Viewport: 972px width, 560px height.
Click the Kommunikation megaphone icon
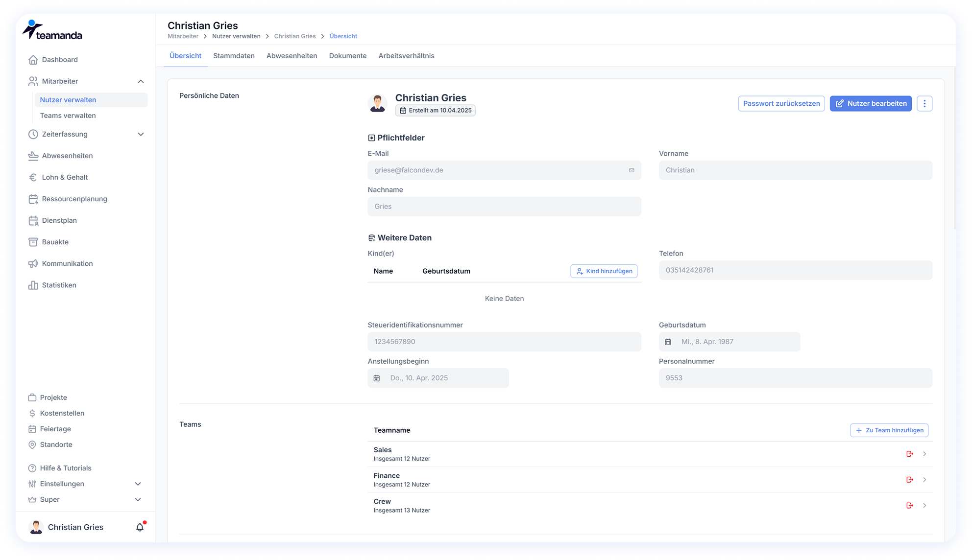33,263
